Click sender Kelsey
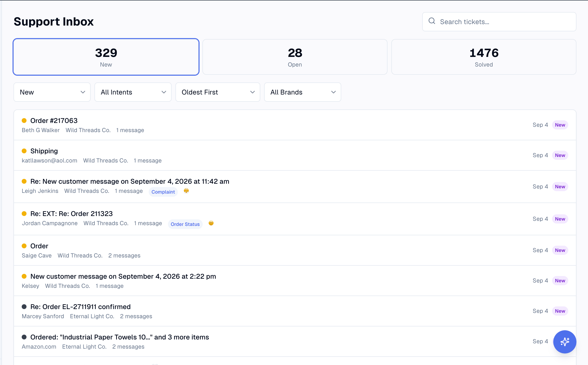588x365 pixels. point(30,286)
